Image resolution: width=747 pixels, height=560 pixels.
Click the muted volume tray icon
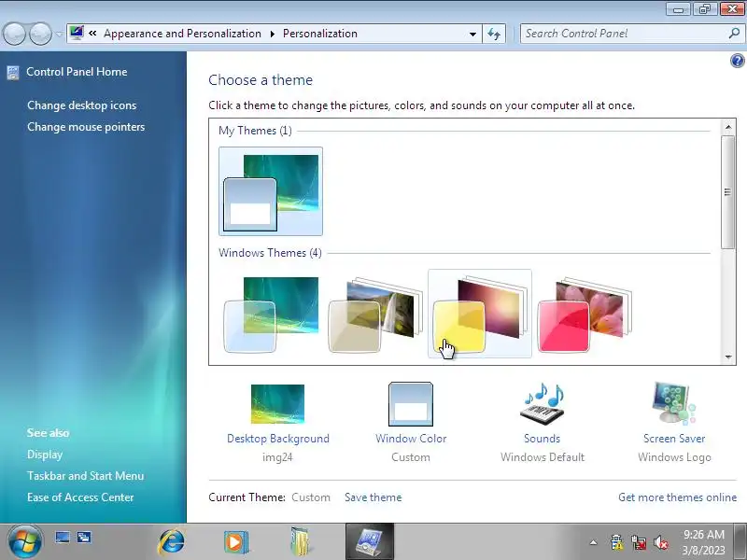(x=661, y=542)
